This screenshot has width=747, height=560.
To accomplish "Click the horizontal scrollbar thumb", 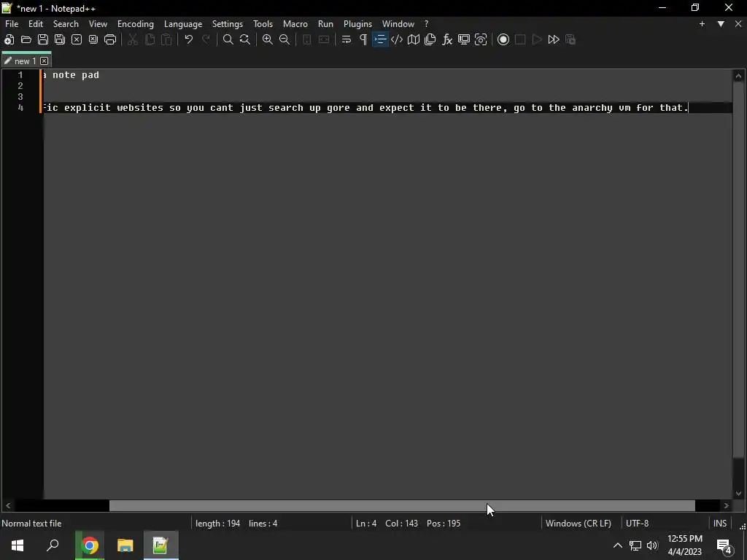I will click(402, 506).
